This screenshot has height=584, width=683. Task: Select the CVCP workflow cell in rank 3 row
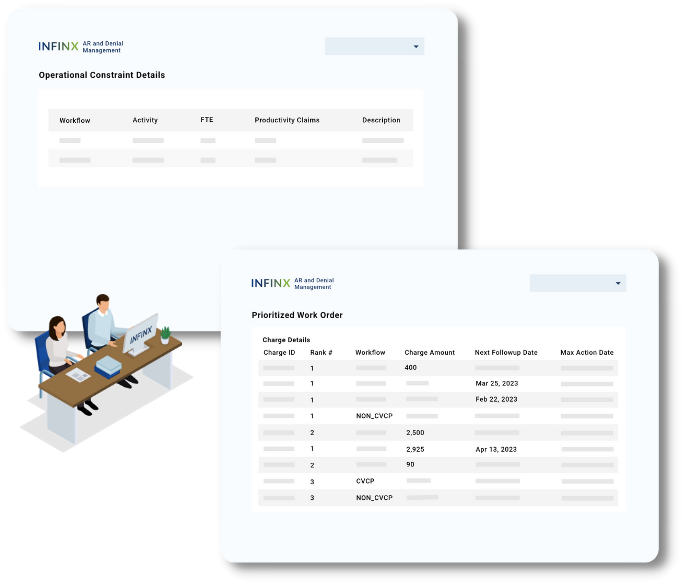tap(365, 481)
